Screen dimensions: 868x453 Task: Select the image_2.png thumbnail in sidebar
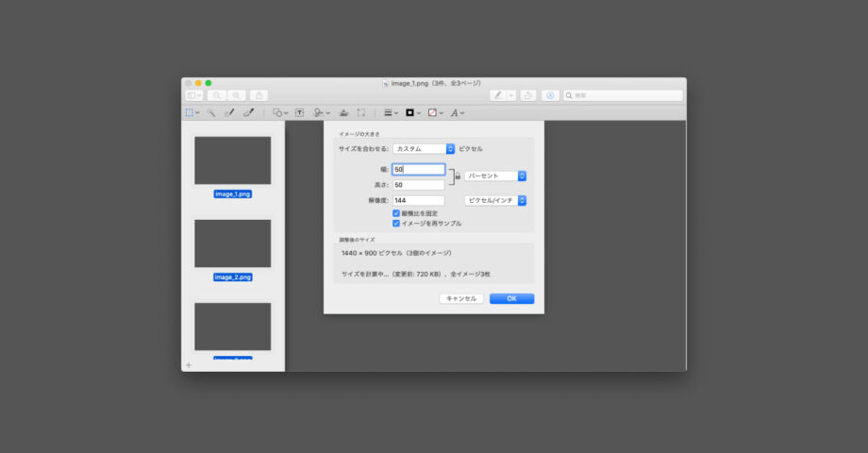(232, 243)
